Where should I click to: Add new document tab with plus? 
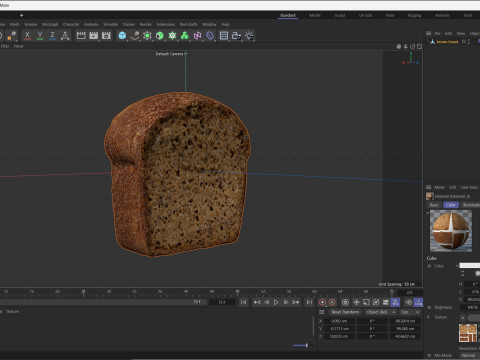click(21, 15)
